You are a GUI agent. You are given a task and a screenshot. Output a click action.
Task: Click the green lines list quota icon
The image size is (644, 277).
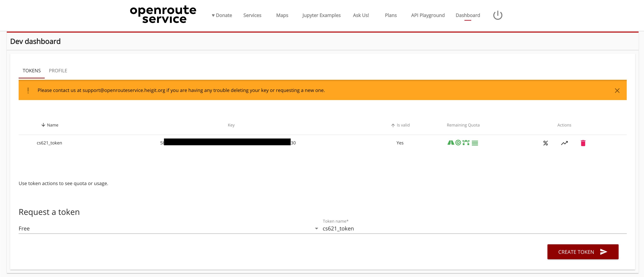tap(475, 143)
